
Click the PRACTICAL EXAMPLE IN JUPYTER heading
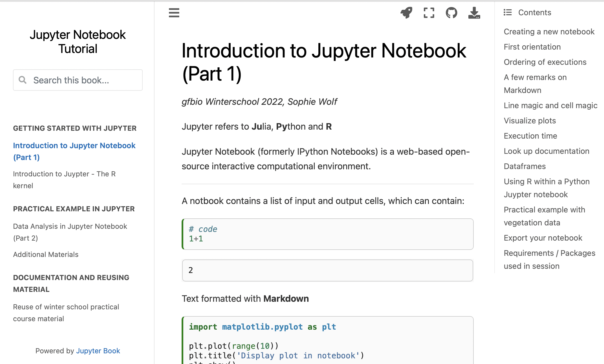pos(74,209)
